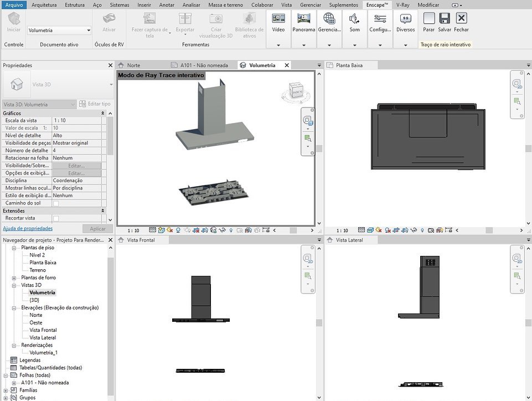The width and height of the screenshot is (532, 401).
Task: Toggle the Caminho do sol checkbox
Action: pyautogui.click(x=56, y=203)
